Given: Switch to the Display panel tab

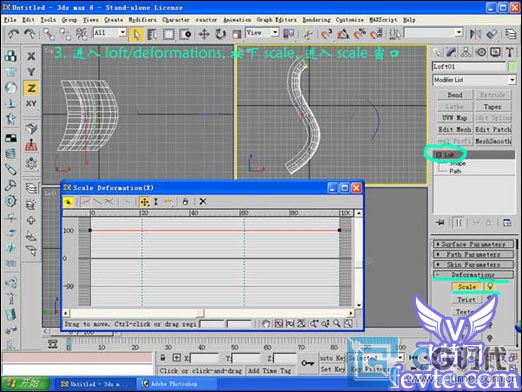Looking at the screenshot, I should pyautogui.click(x=495, y=52).
